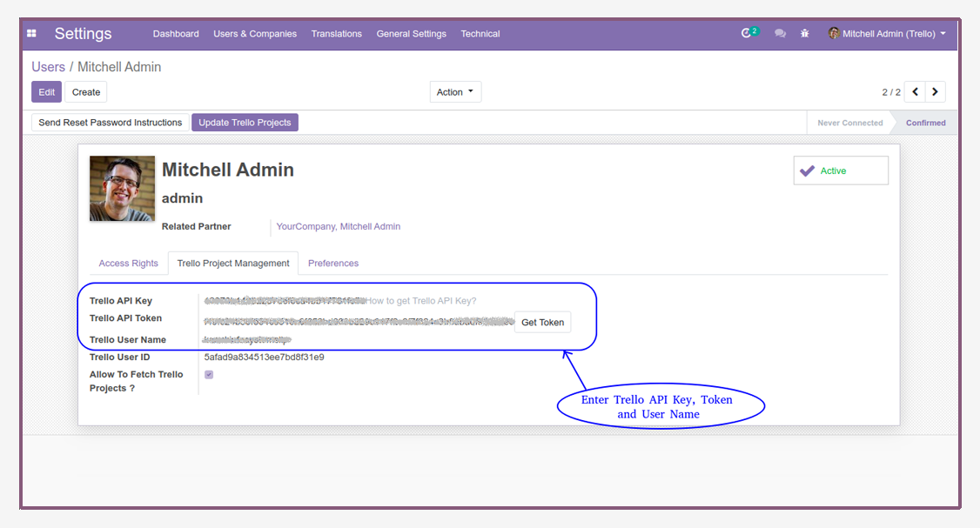Send Reset Password Instructions

pyautogui.click(x=110, y=123)
